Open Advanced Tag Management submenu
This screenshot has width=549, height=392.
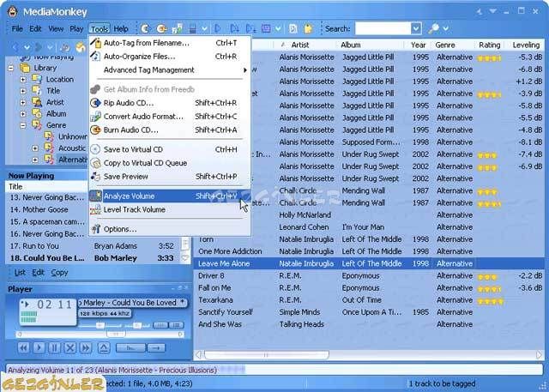coord(170,70)
